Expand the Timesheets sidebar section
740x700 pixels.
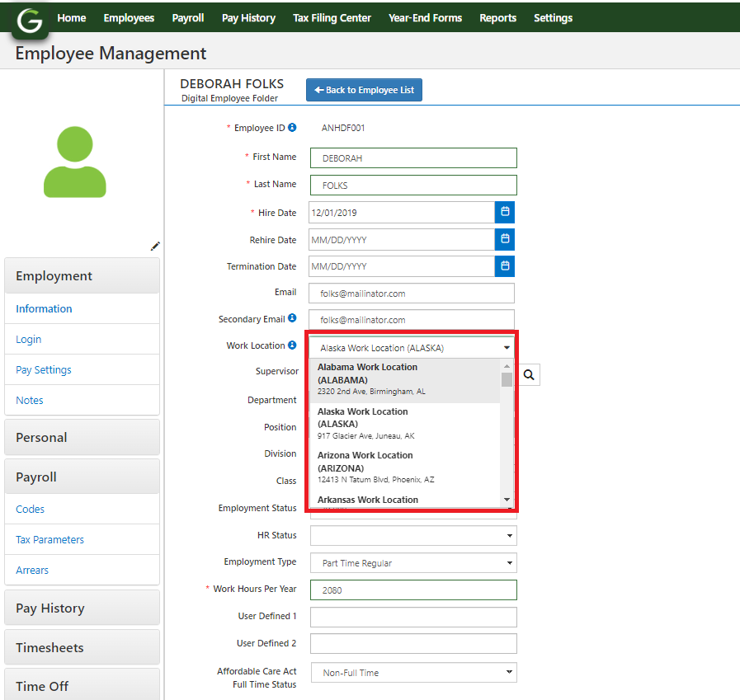click(x=82, y=647)
